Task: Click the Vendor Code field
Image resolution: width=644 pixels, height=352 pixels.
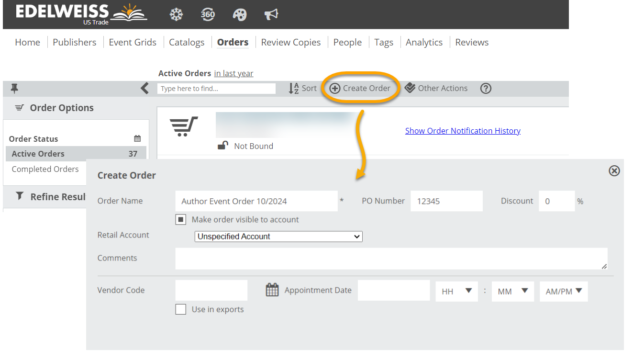Action: click(211, 290)
